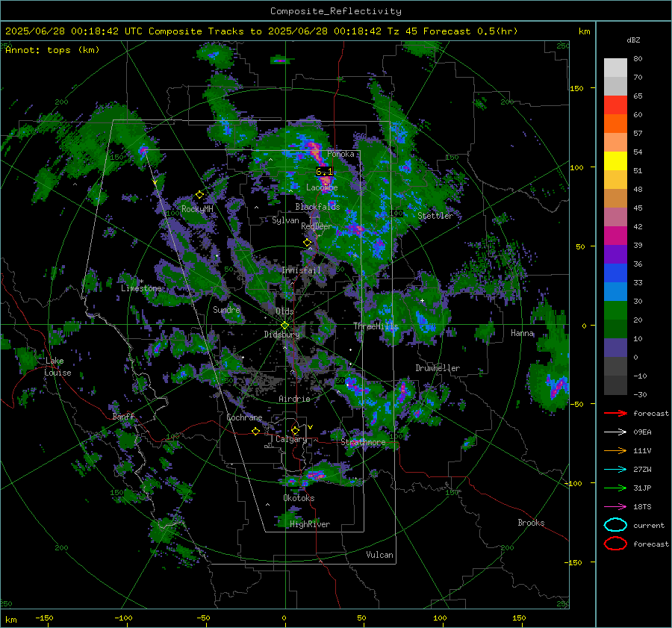
Task: Select the Brooks label
Action: [x=531, y=523]
